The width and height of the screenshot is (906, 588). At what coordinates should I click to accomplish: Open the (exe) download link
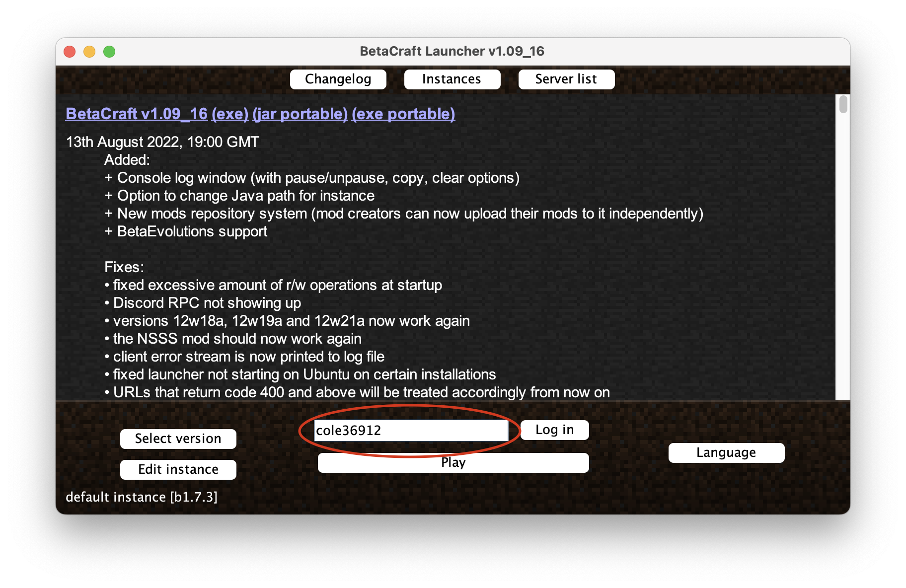coord(229,114)
